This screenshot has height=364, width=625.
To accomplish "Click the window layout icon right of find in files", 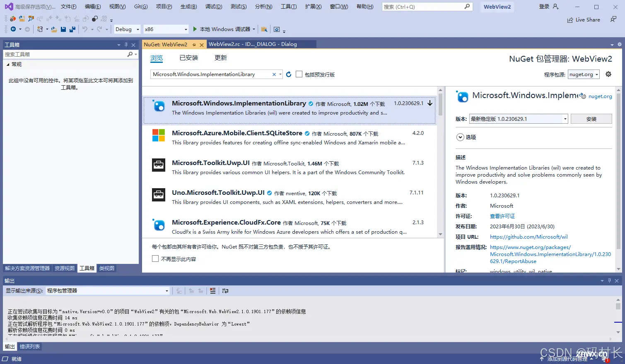I will (x=277, y=29).
